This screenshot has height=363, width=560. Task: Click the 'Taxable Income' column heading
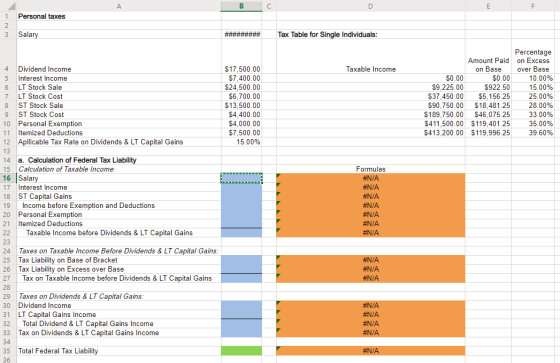point(370,69)
